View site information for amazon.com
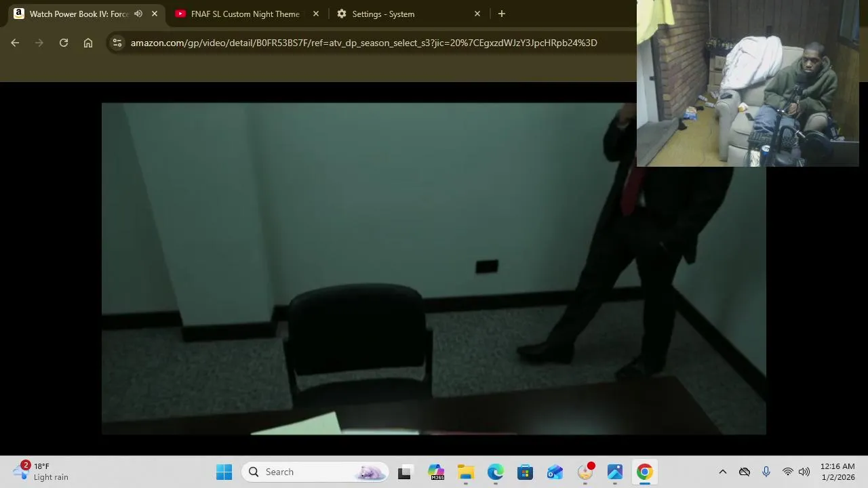This screenshot has width=868, height=488. [117, 43]
